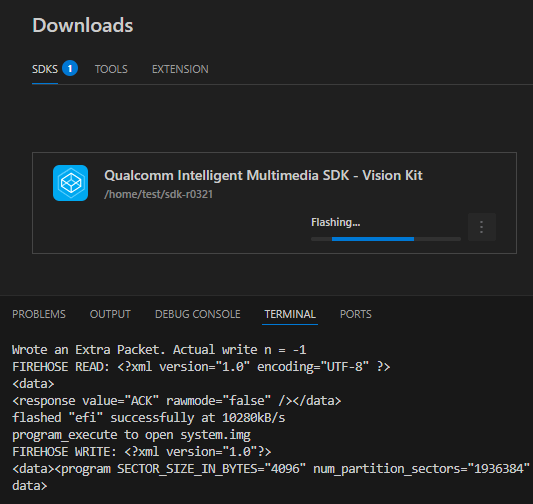Click the Vision Kit SDK cube icon
Viewport: 533px width, 504px height.
[70, 183]
